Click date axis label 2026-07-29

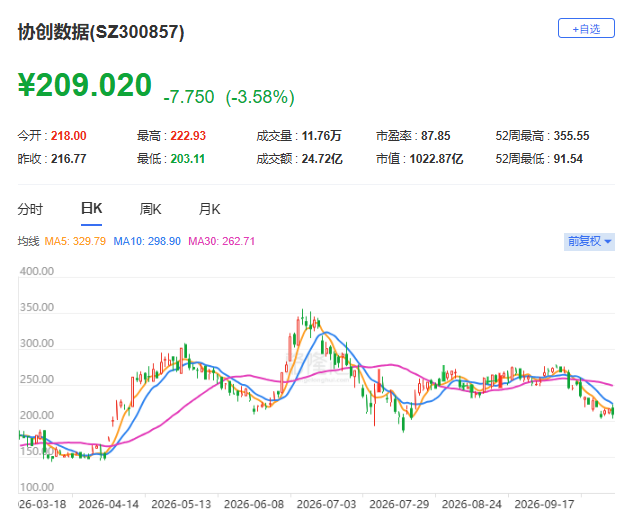(x=399, y=504)
